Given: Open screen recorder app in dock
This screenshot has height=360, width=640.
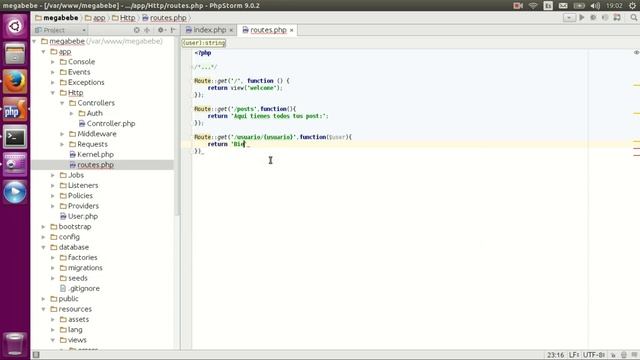Looking at the screenshot, I should [15, 164].
